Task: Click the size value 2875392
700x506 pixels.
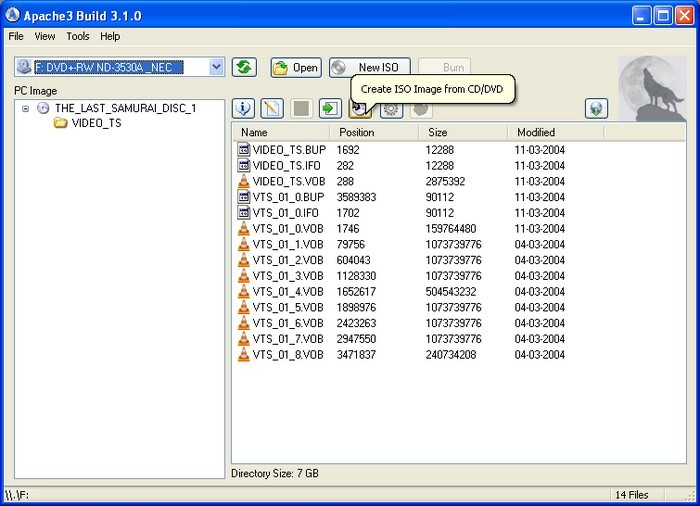Action: pos(445,181)
